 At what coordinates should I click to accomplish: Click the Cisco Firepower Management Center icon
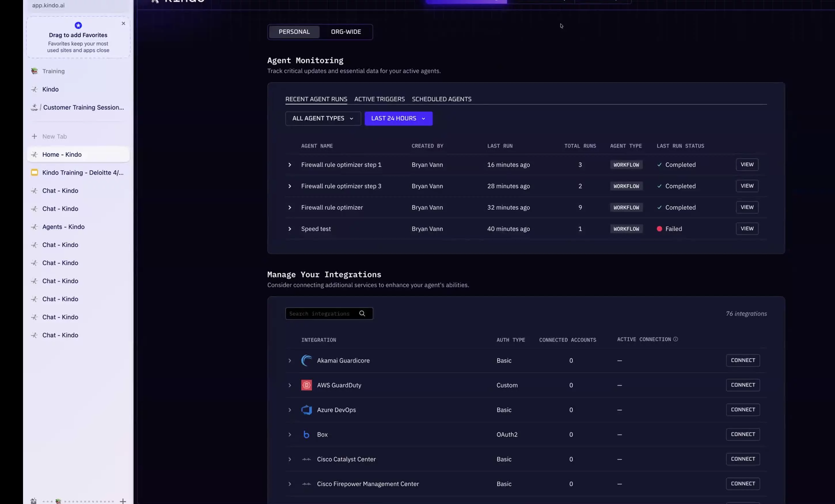[306, 484]
